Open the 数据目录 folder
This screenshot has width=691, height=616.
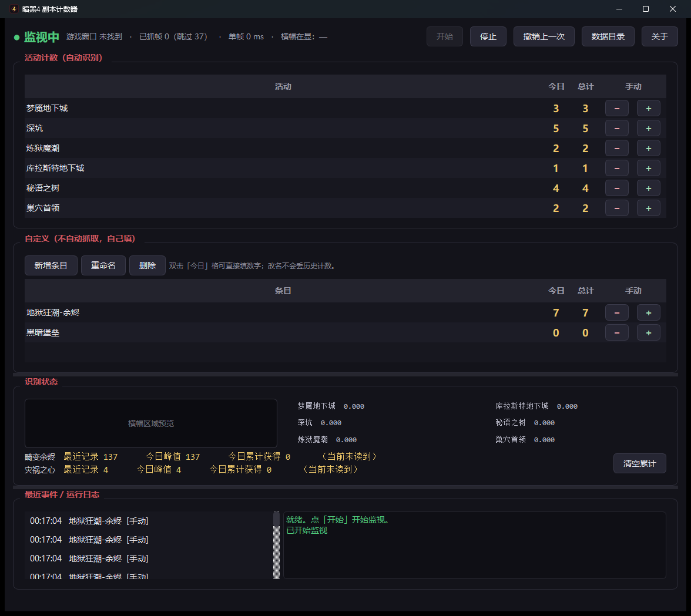[x=608, y=36]
